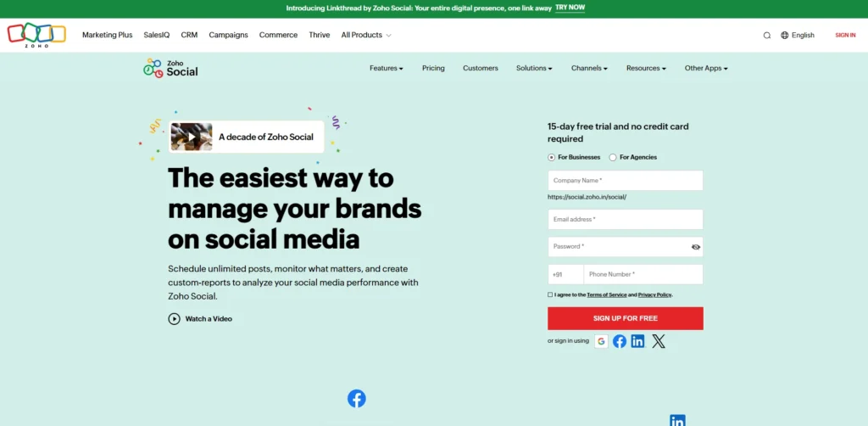Focus the Phone Number input field
Viewport: 868px width, 426px height.
point(643,274)
